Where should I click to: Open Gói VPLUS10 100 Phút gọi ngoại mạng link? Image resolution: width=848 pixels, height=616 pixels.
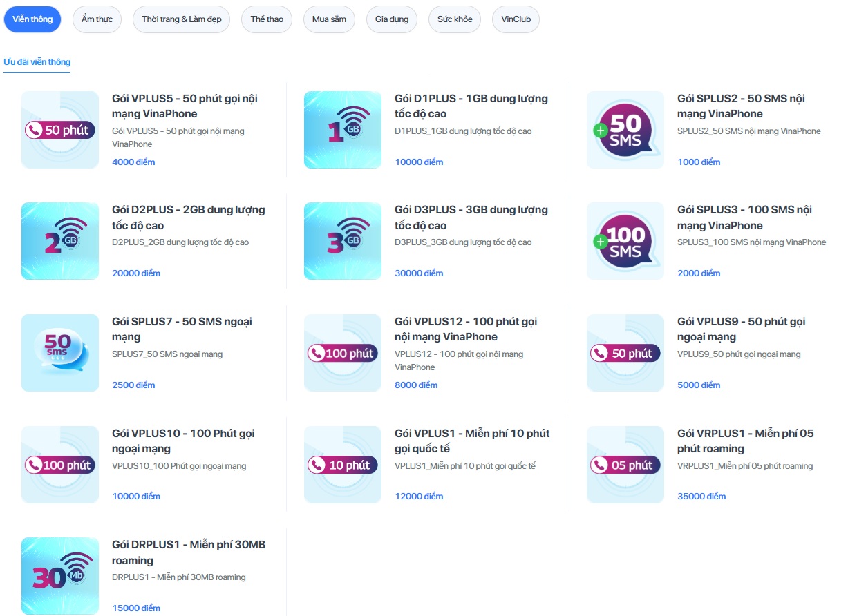point(183,441)
